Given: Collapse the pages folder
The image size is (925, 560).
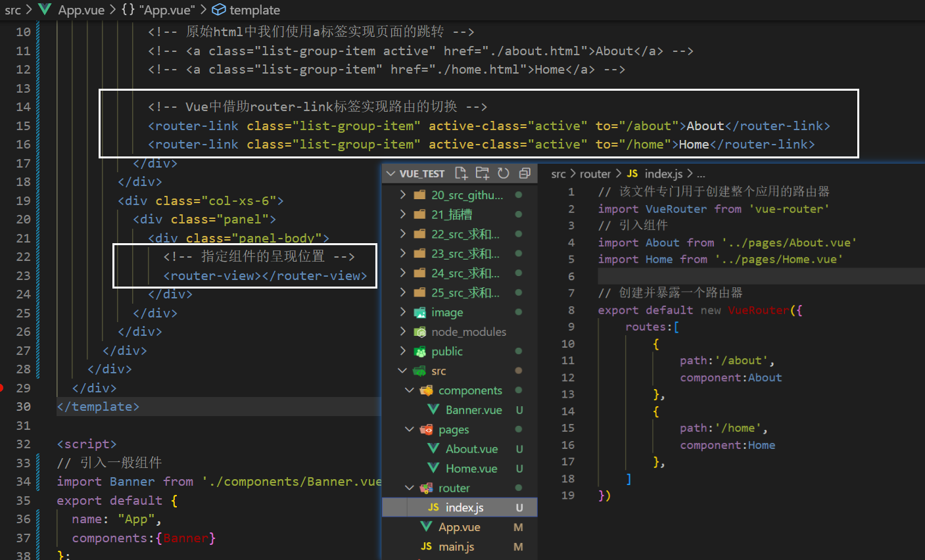Looking at the screenshot, I should [410, 429].
